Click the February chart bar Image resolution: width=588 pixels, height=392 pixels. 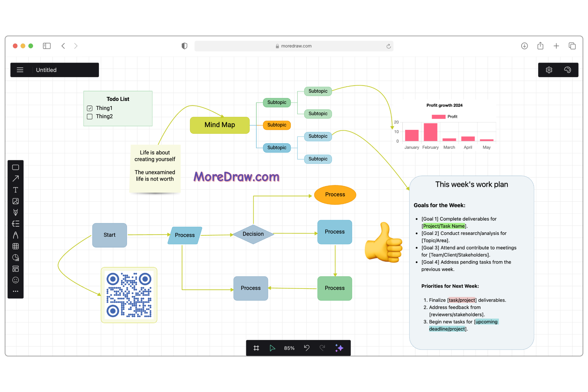point(430,132)
